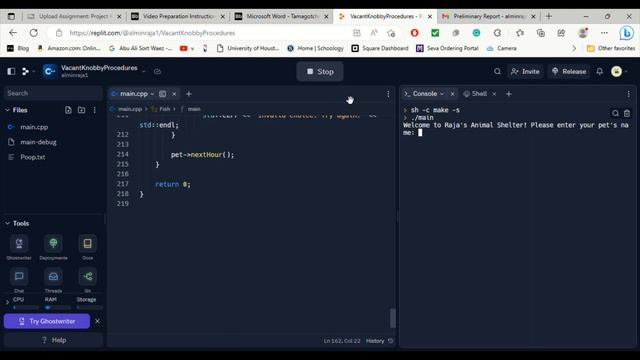Open the Files options menu
640x360 pixels.
95,110
